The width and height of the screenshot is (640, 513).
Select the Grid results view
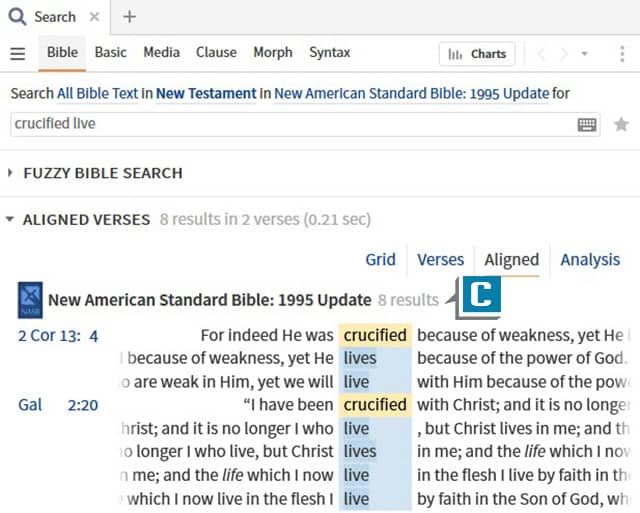click(x=380, y=260)
